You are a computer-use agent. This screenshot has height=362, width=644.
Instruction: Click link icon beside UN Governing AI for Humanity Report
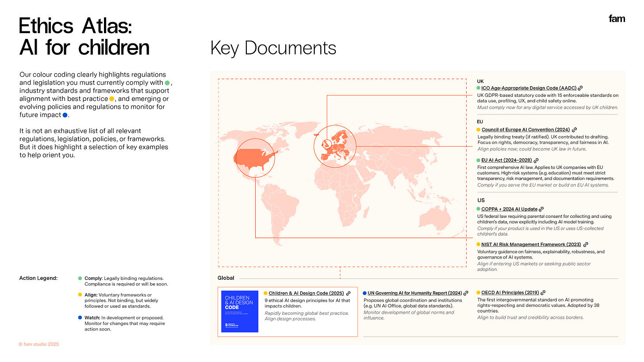[x=466, y=293]
